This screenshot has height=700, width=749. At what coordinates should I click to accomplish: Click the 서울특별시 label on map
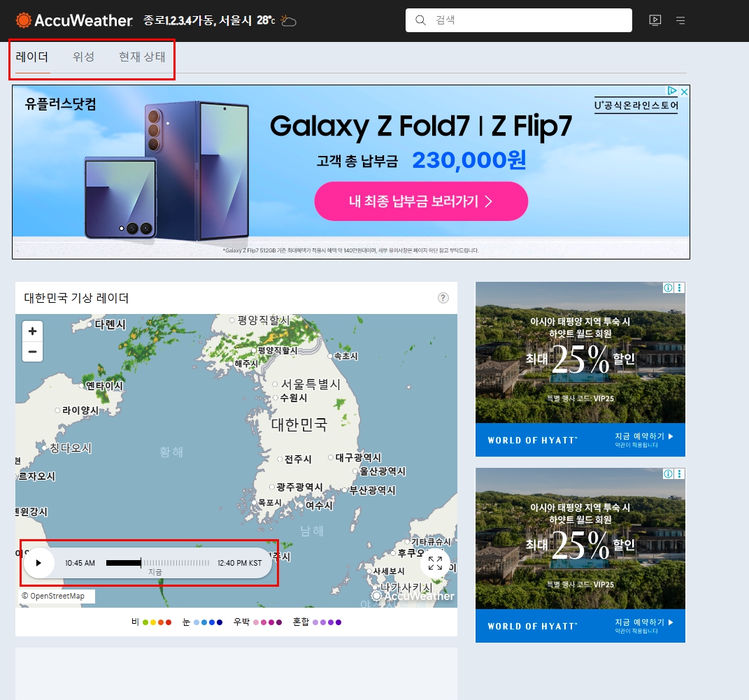[311, 384]
